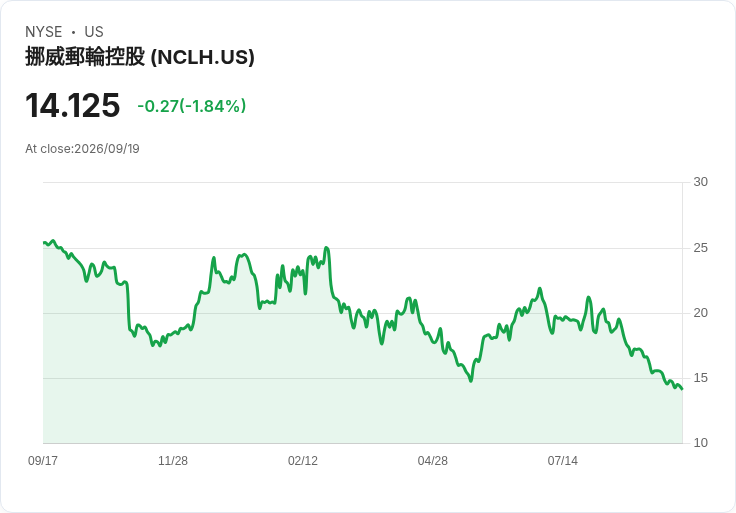
Task: Click the NYSE exchange label
Action: pos(44,32)
